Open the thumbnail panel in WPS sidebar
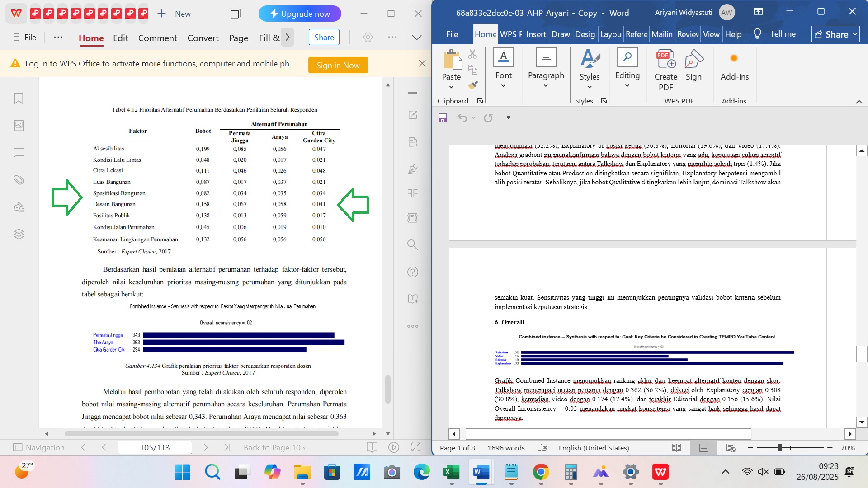868x488 pixels. coord(19,126)
